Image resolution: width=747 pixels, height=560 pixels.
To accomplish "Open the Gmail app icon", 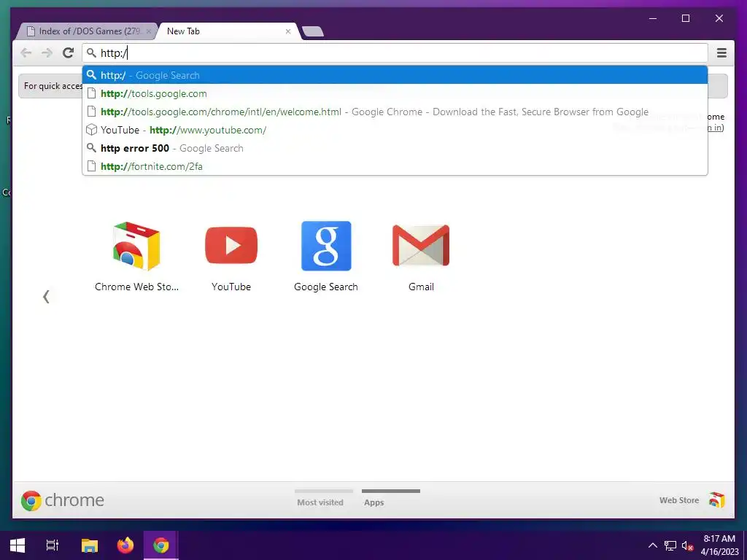I will coord(421,245).
